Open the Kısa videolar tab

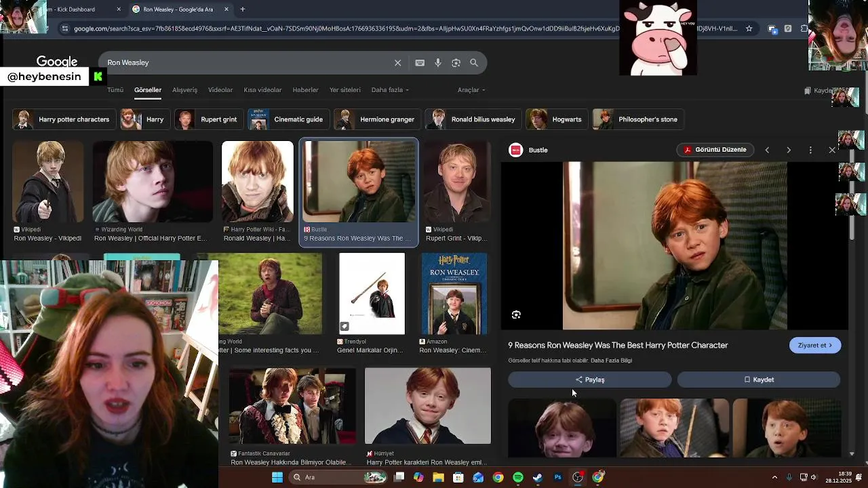point(262,89)
